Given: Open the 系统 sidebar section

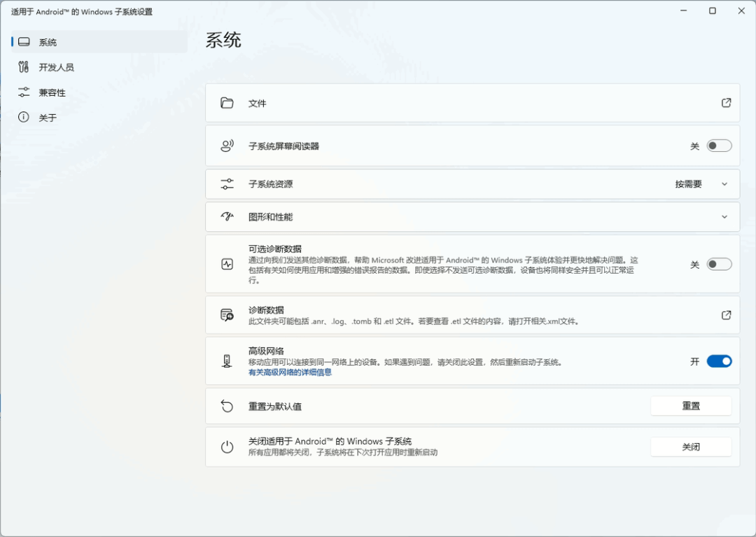Looking at the screenshot, I should coord(99,42).
